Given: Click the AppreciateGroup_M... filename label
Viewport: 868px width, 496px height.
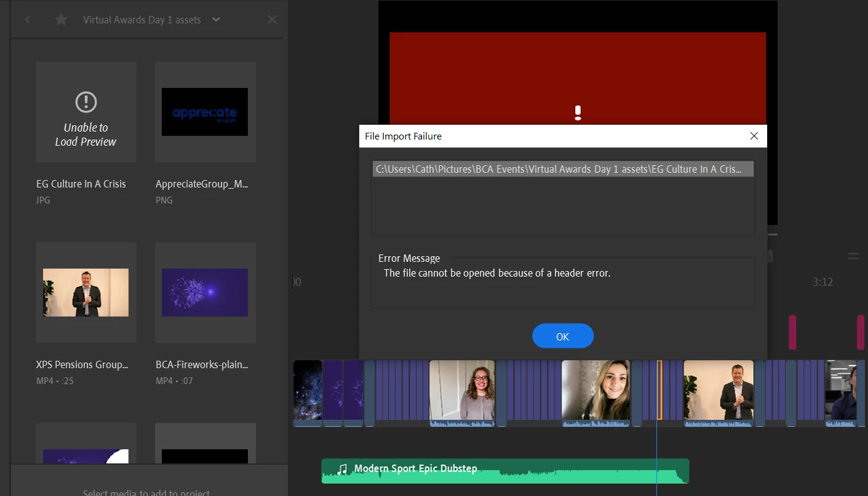Looking at the screenshot, I should [202, 184].
